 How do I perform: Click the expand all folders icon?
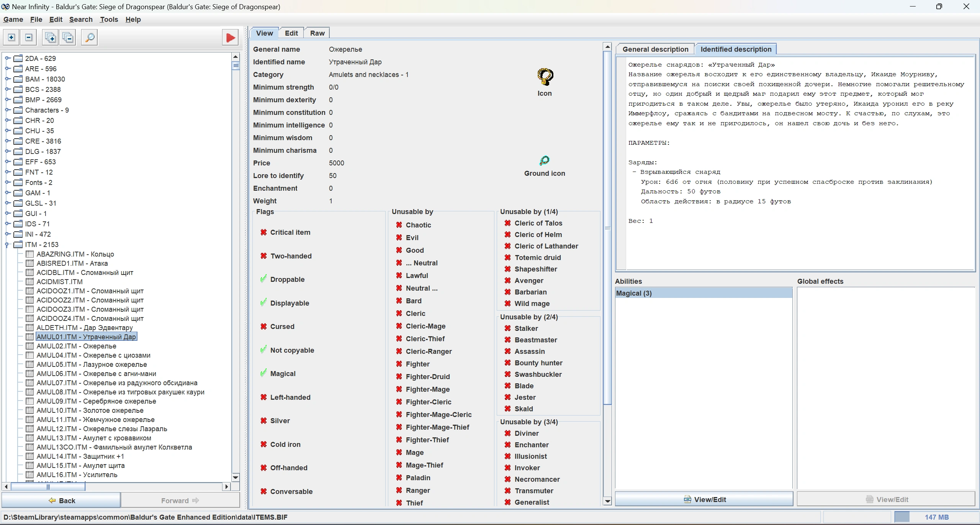pos(51,38)
